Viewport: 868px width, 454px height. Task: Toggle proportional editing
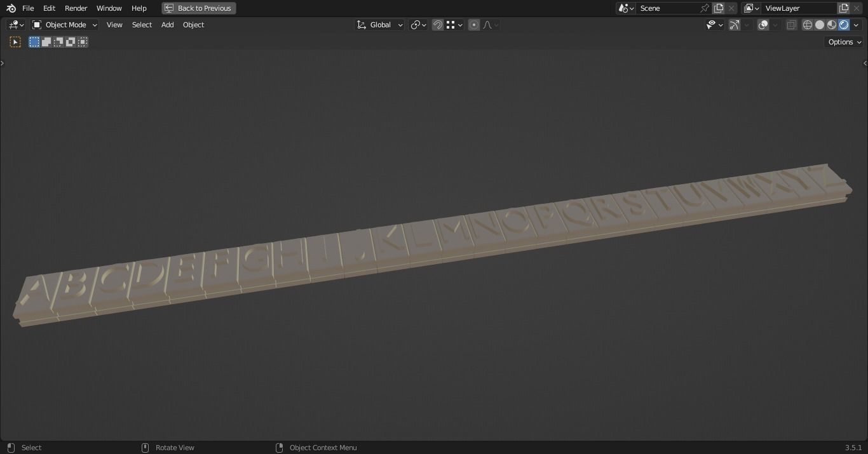[474, 25]
